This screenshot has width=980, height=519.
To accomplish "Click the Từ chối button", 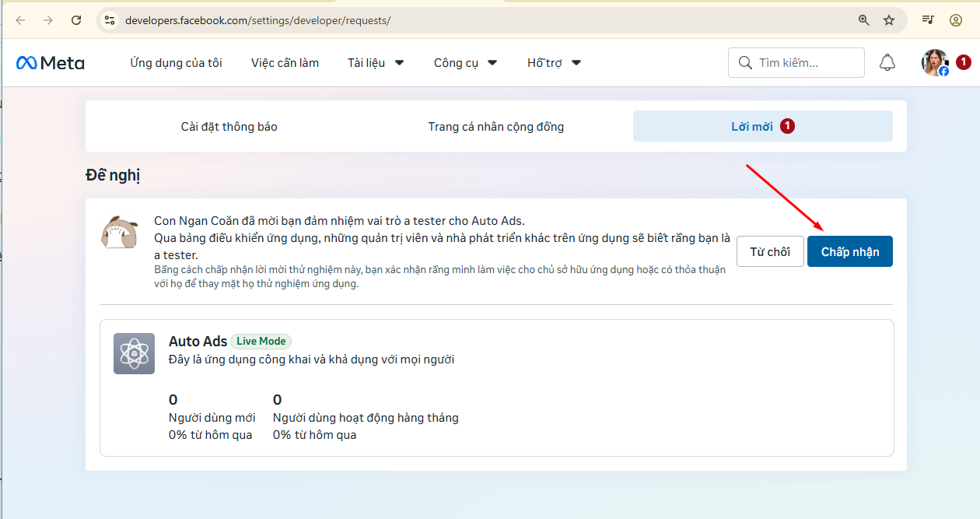I will (x=770, y=251).
